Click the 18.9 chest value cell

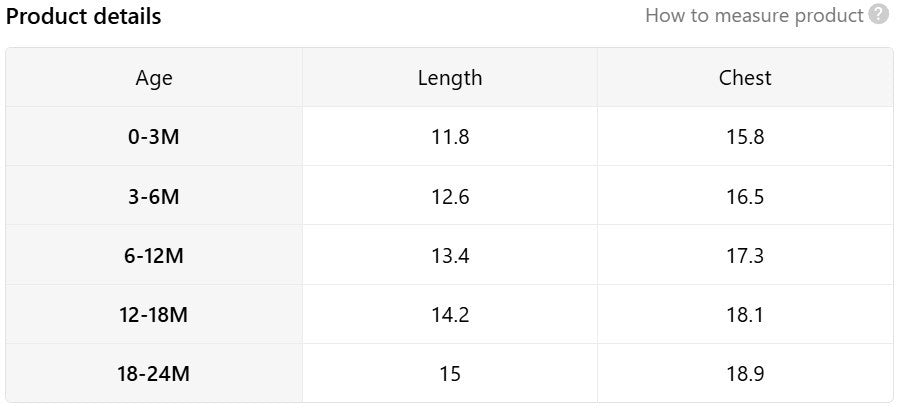pyautogui.click(x=745, y=374)
